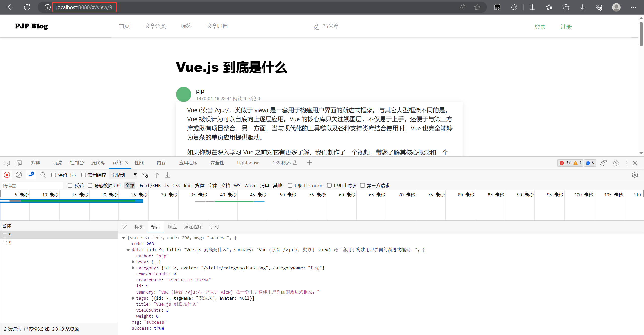Enable 保留日志 checkbox

53,175
